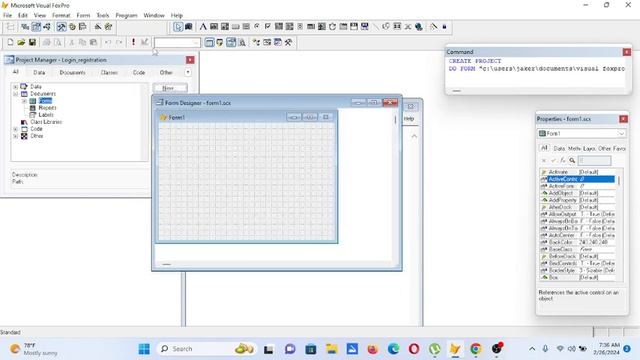Collapse the Documents node in Project Manager
The image size is (640, 360).
[16, 94]
